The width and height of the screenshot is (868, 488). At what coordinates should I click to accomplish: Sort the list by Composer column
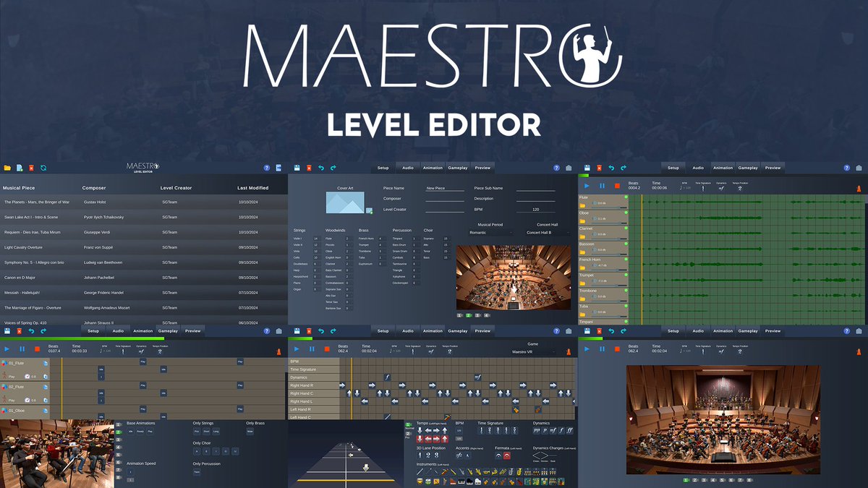(x=94, y=188)
